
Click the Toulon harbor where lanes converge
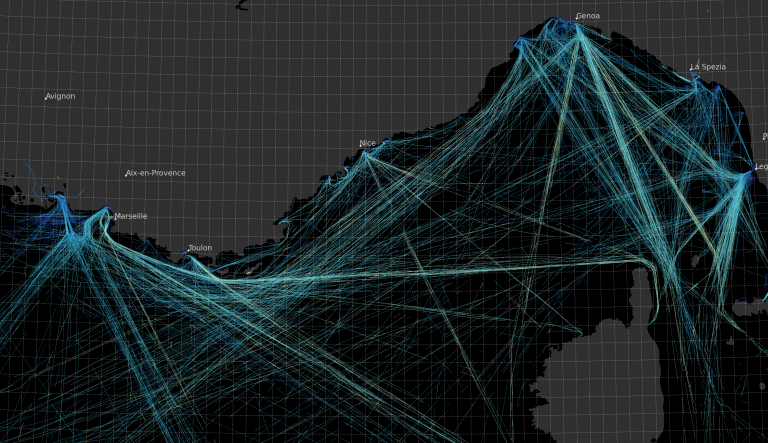point(191,259)
